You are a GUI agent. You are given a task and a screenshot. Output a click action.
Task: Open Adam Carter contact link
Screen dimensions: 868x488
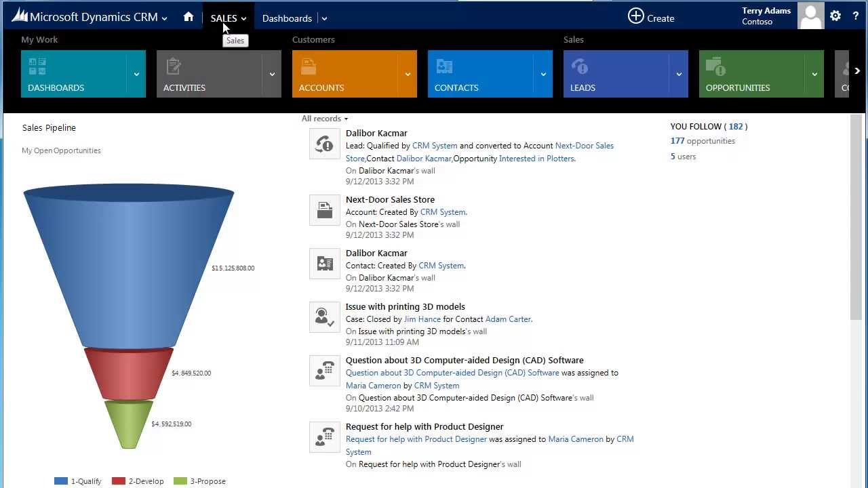pyautogui.click(x=508, y=319)
